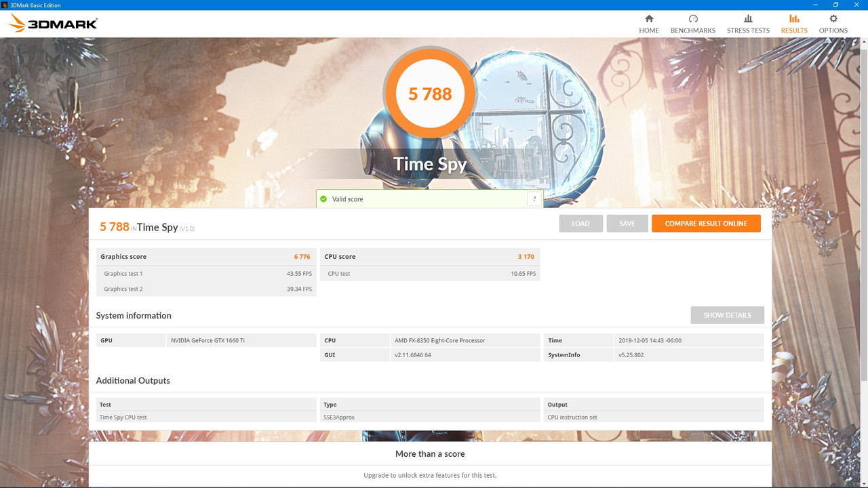Click the Valid score label
Image resolution: width=868 pixels, height=488 pixels.
[347, 199]
